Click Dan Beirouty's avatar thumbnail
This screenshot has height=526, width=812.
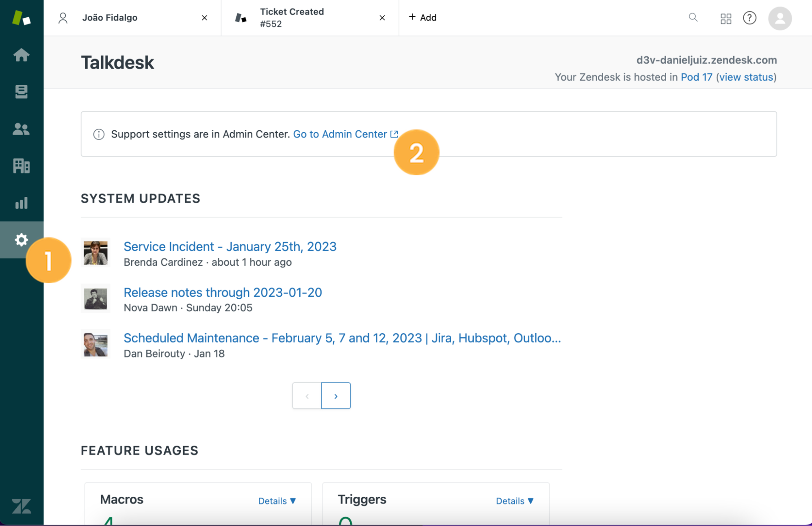point(95,344)
